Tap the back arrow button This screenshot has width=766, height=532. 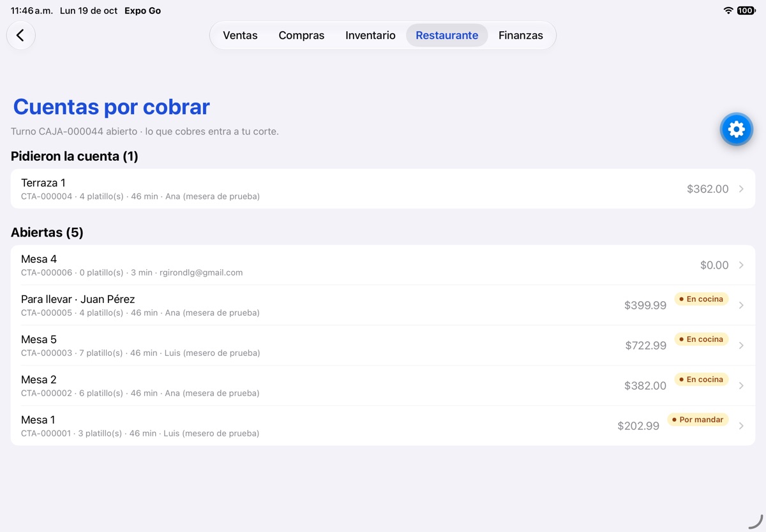20,35
